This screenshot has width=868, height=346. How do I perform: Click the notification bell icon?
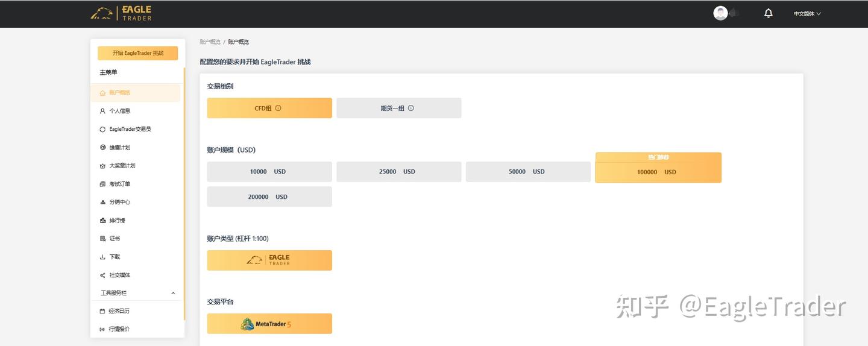(x=768, y=13)
